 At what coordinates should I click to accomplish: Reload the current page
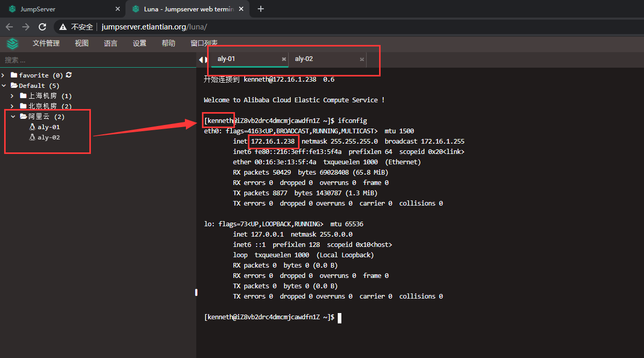coord(43,27)
